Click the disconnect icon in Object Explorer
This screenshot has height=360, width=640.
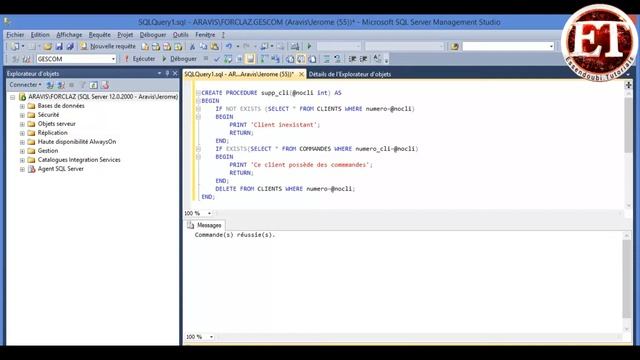[61, 85]
